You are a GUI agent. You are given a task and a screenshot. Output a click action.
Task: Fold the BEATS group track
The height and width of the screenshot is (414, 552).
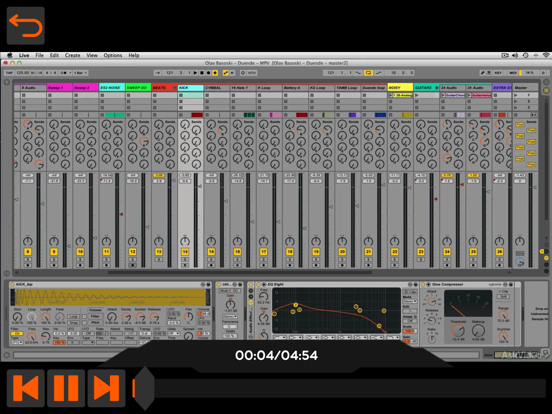(x=174, y=87)
